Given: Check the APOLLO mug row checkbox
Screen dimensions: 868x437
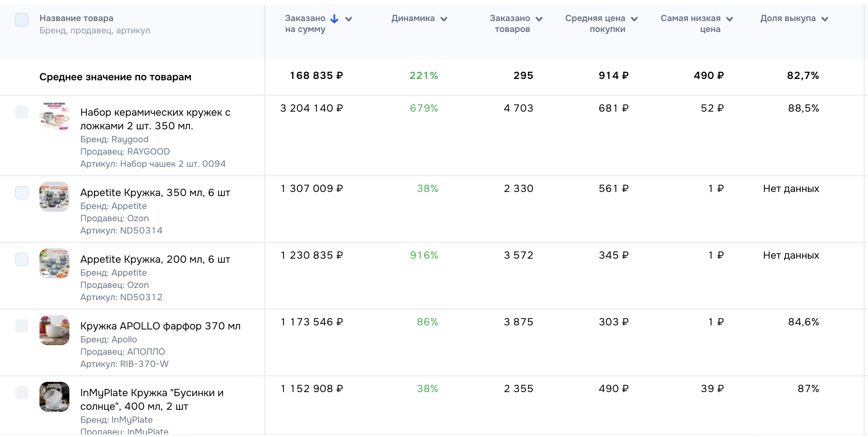Looking at the screenshot, I should tap(22, 326).
